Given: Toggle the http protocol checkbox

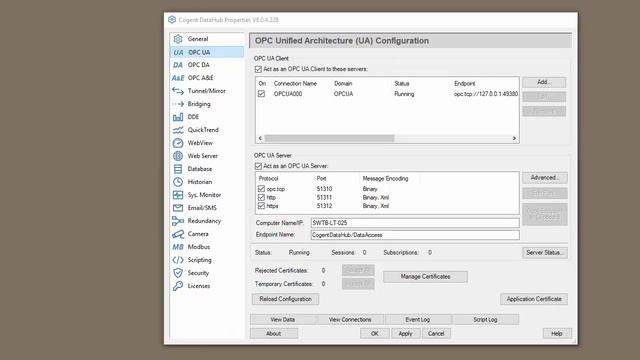Looking at the screenshot, I should pyautogui.click(x=261, y=198).
